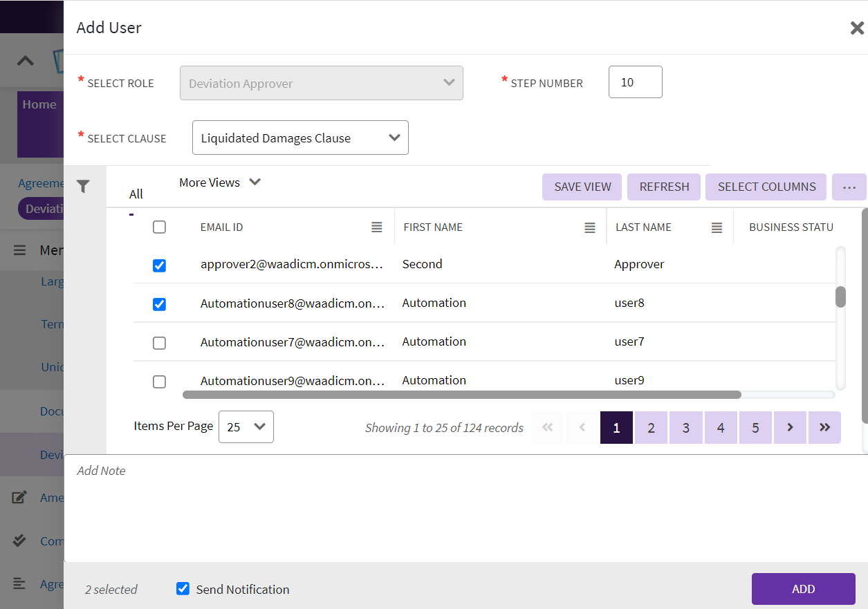Toggle the Send Notification checkbox
868x609 pixels.
[x=183, y=589]
